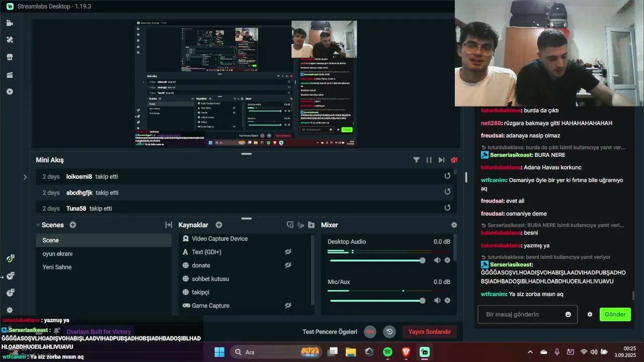Click the Windows Start button
This screenshot has height=362, width=644.
(219, 352)
